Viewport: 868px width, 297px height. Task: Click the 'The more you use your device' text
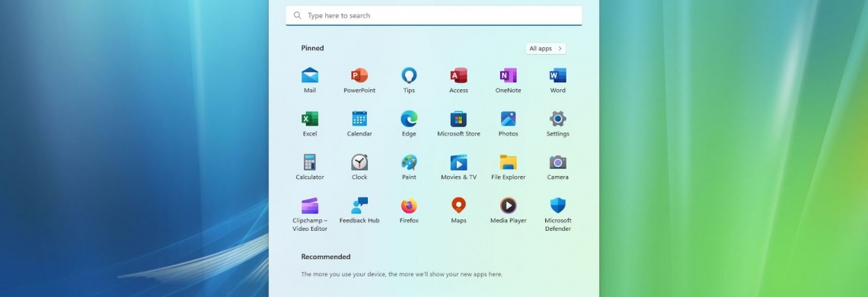pyautogui.click(x=401, y=273)
